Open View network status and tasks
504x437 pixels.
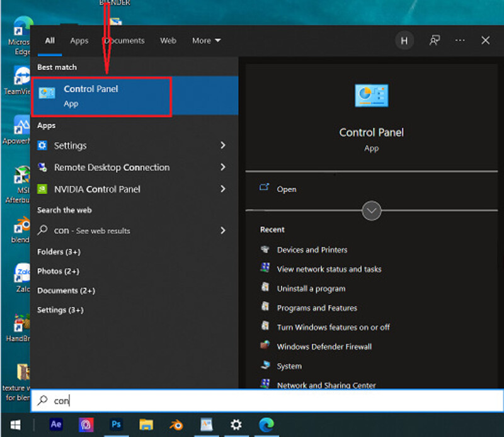point(329,269)
